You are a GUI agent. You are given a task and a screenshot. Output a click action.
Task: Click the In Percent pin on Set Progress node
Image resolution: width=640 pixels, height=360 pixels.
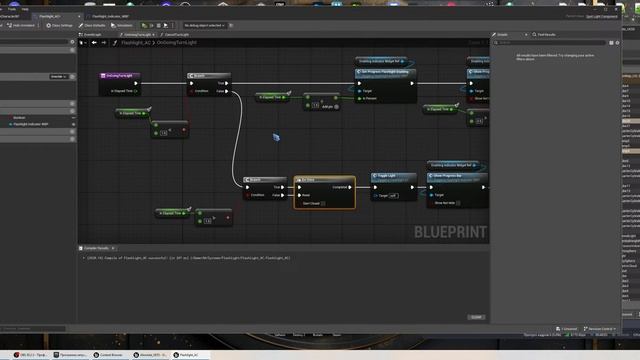360,98
